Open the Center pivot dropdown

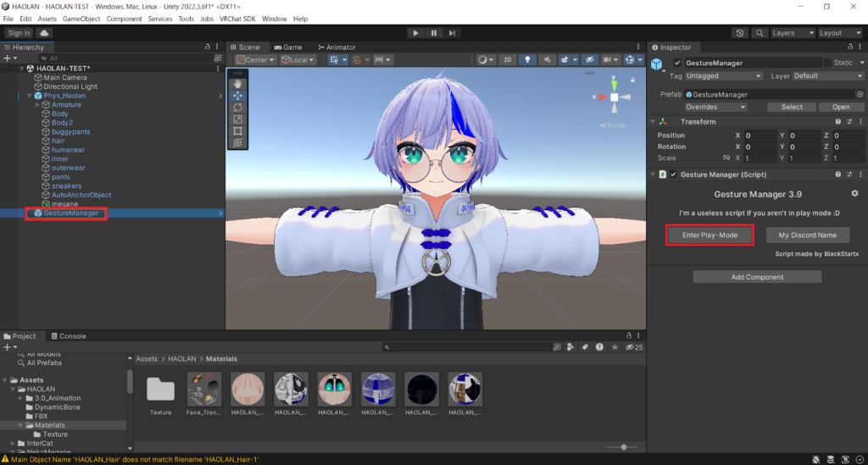click(x=256, y=60)
